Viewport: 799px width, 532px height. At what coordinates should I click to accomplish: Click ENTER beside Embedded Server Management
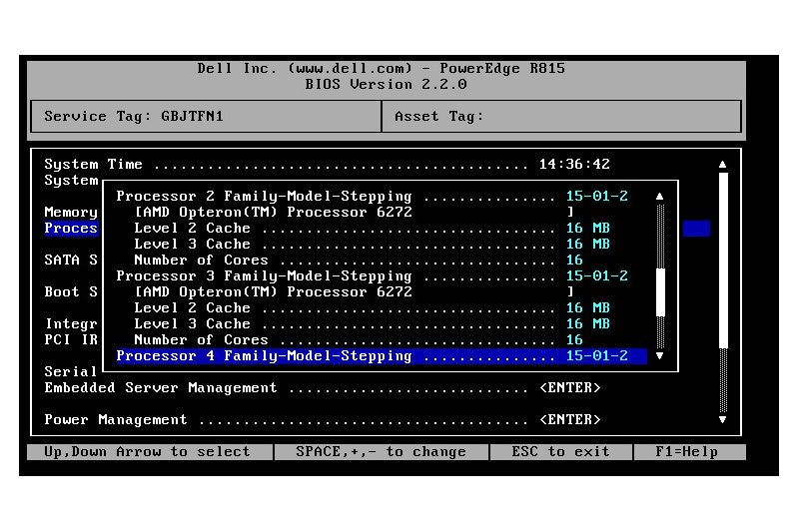(570, 388)
